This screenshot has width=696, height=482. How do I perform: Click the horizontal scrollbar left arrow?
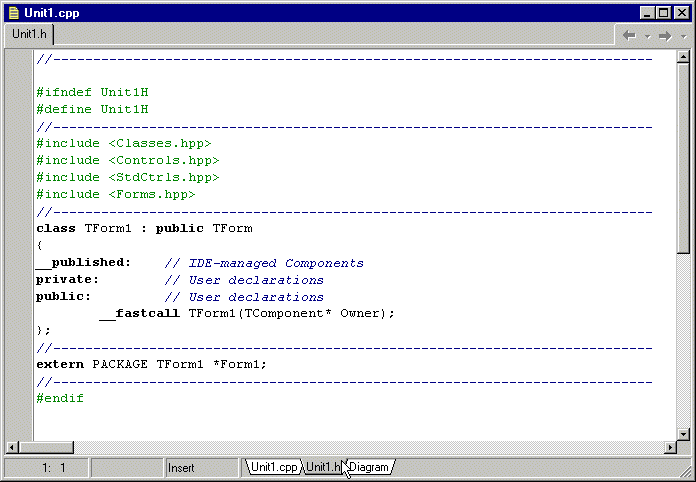[x=12, y=447]
